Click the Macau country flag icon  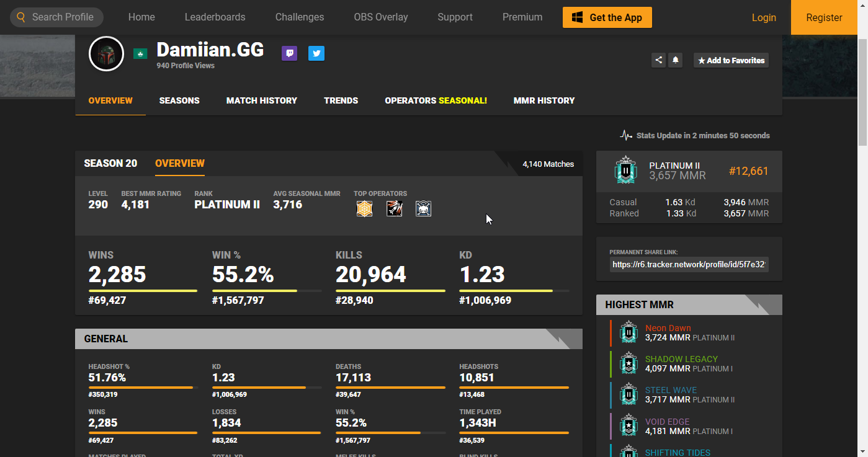[140, 54]
